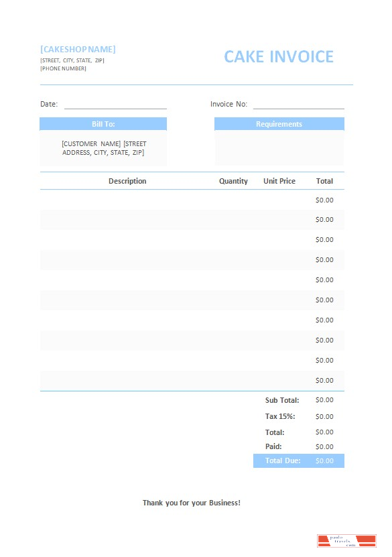This screenshot has width=392, height=557.
Task: Click the CAKE INVOICE title
Action: tap(279, 57)
